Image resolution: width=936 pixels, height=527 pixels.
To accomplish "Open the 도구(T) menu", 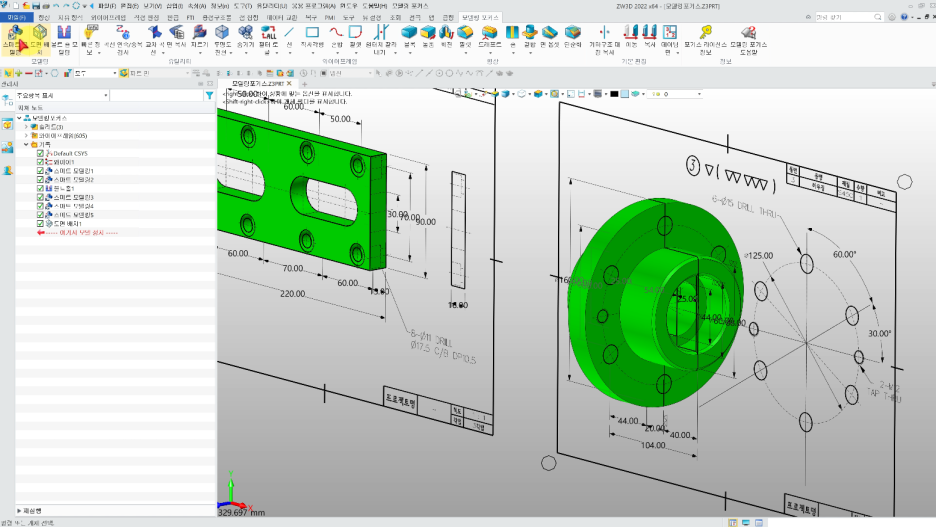I will [x=242, y=5].
